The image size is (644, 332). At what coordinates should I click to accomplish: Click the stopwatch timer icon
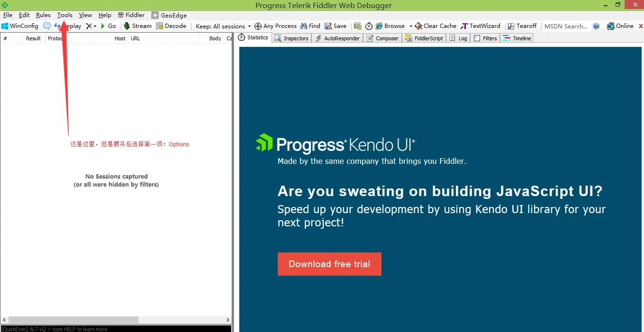tap(369, 26)
